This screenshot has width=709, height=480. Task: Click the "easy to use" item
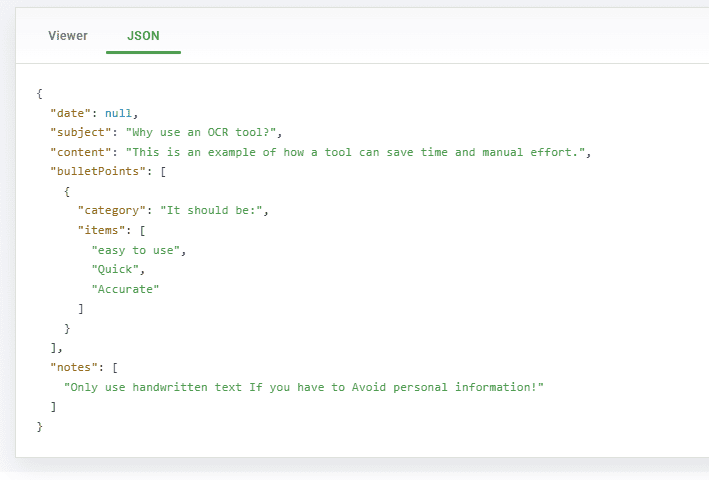pyautogui.click(x=138, y=250)
